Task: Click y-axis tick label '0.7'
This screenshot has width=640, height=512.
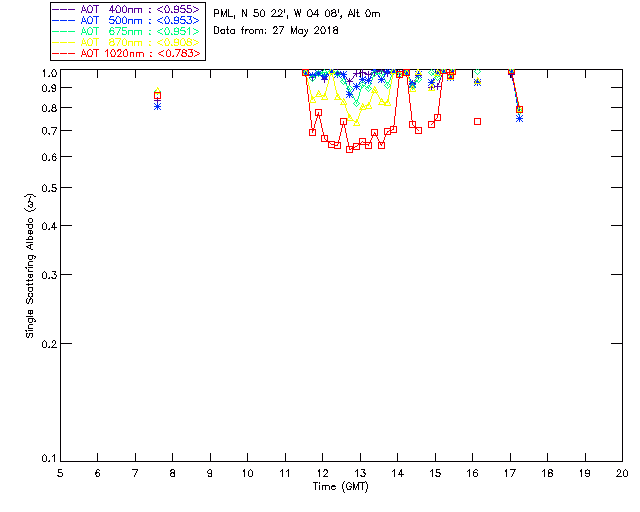Action: pyautogui.click(x=49, y=131)
